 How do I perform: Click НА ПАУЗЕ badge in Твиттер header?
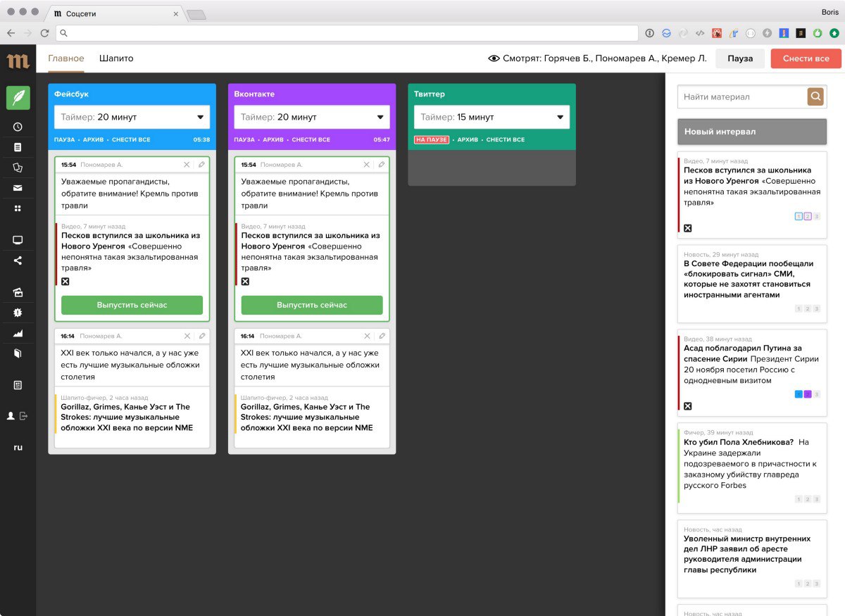click(432, 140)
